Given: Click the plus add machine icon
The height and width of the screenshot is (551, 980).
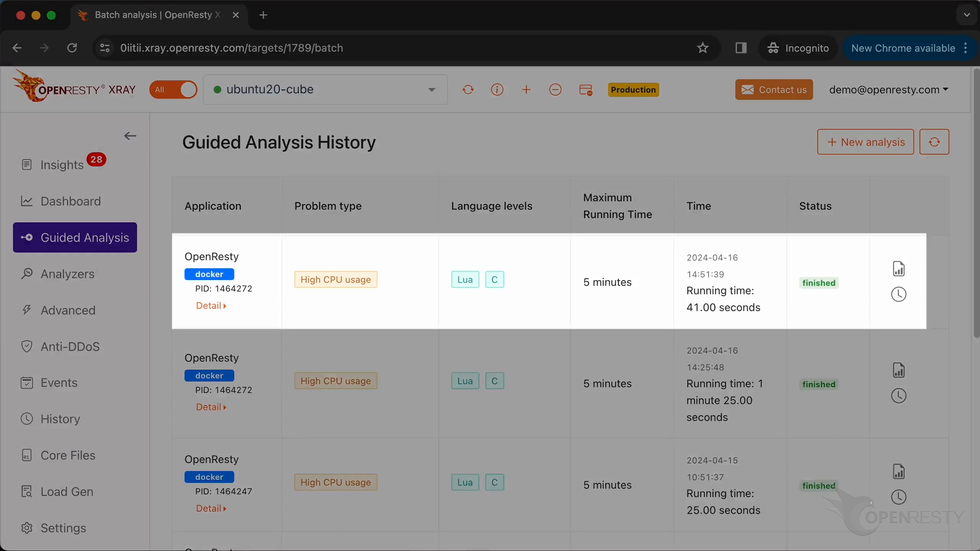Looking at the screenshot, I should 526,90.
